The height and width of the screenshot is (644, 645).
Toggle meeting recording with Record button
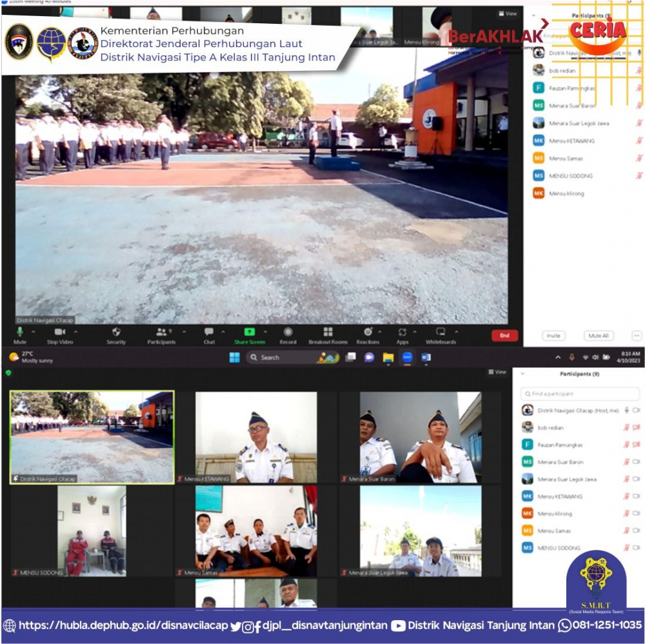point(288,335)
